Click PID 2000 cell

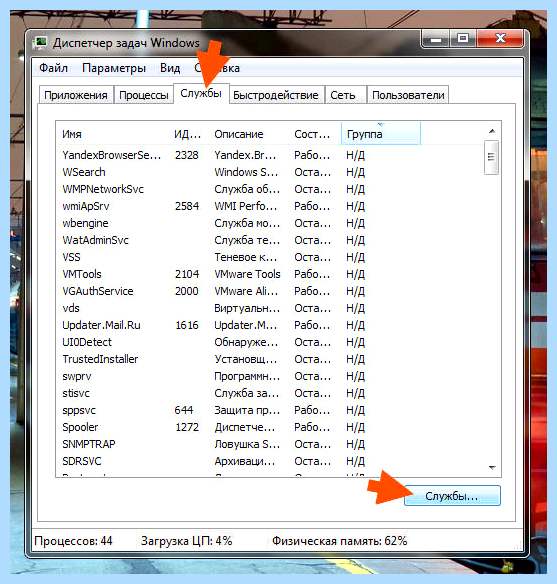[x=187, y=291]
